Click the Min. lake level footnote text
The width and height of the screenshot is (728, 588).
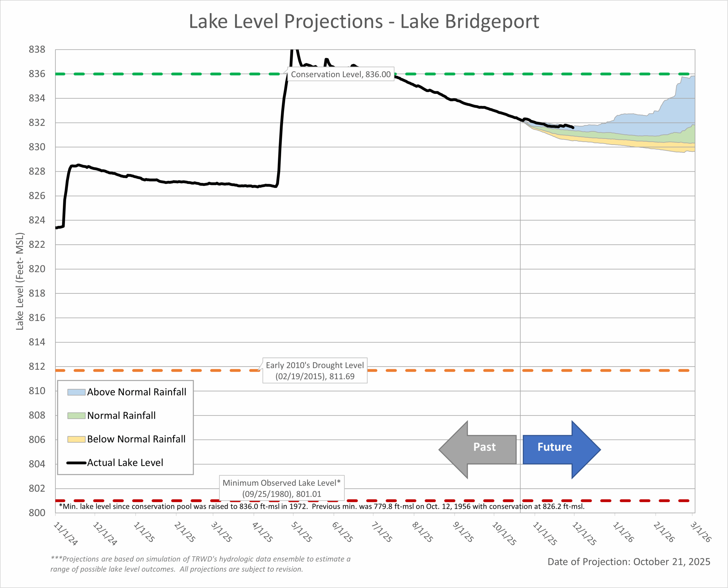tap(321, 506)
